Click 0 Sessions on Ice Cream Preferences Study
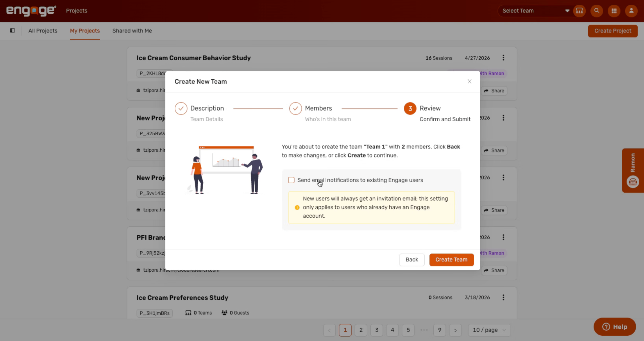 tap(440, 297)
